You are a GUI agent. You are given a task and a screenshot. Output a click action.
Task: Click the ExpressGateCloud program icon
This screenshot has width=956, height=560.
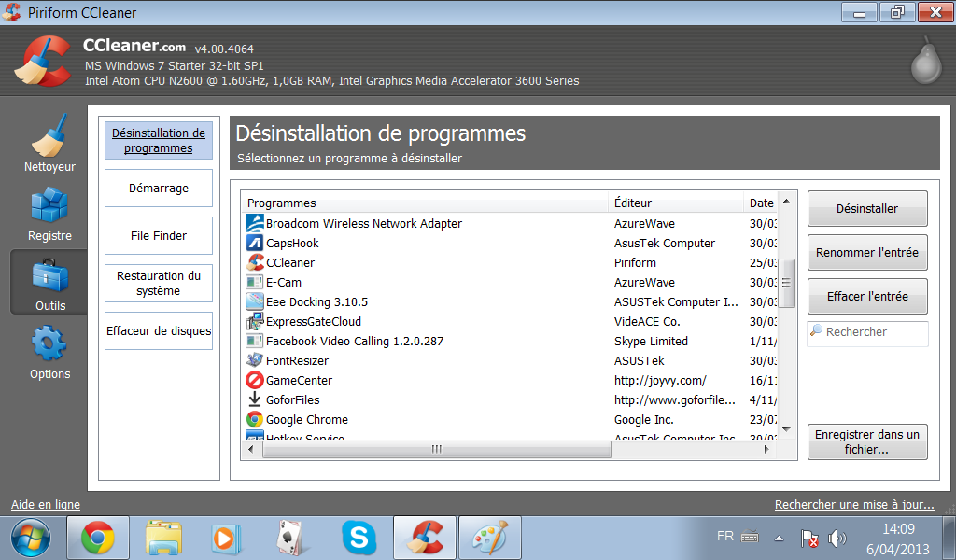(x=254, y=321)
